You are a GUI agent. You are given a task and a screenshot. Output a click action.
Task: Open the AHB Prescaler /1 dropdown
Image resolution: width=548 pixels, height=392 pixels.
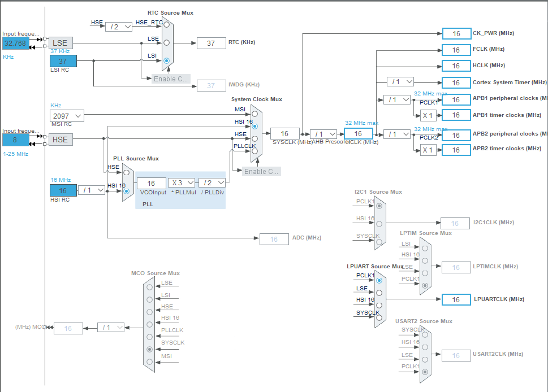coord(323,134)
